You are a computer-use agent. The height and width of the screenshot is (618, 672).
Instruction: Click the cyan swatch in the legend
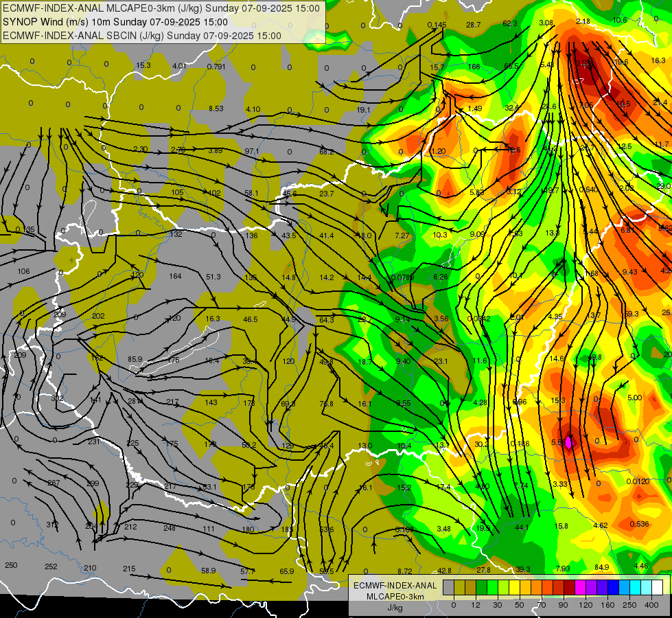[x=635, y=588]
